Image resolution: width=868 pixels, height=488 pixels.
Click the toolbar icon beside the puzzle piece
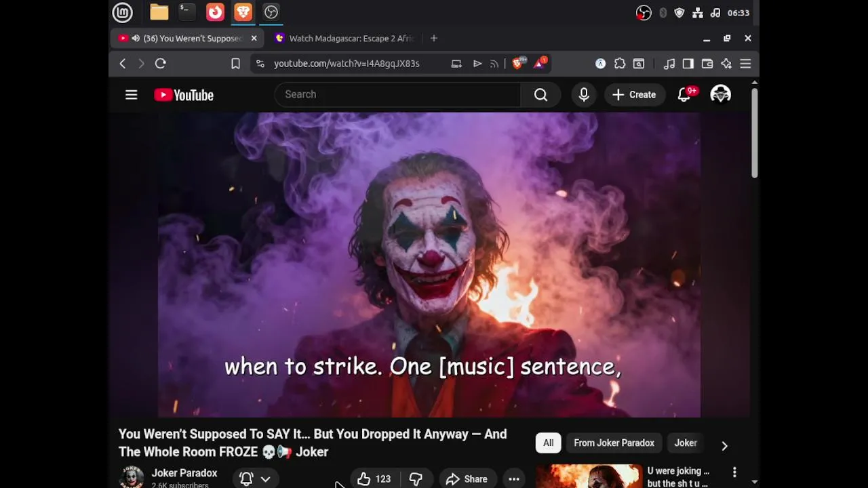(x=639, y=64)
